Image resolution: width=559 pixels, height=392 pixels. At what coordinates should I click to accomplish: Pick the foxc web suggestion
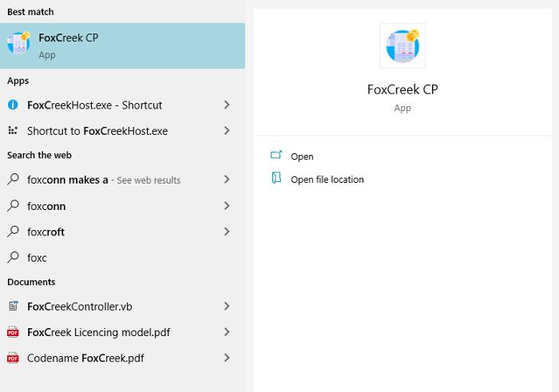(122, 258)
